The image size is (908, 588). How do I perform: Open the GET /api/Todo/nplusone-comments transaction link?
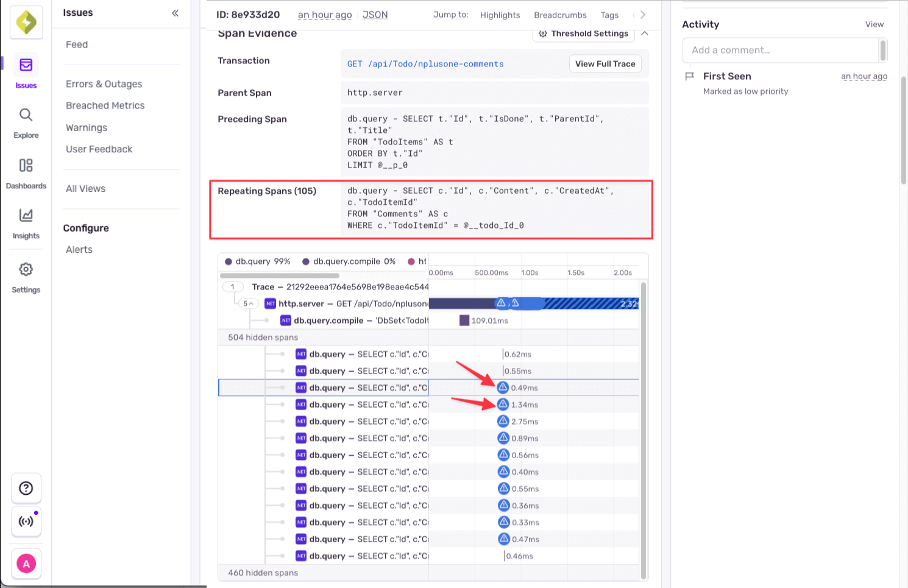pyautogui.click(x=425, y=64)
